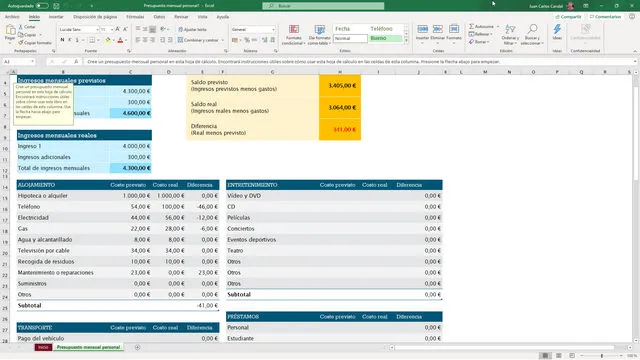Increase the cell indent

tap(170, 40)
